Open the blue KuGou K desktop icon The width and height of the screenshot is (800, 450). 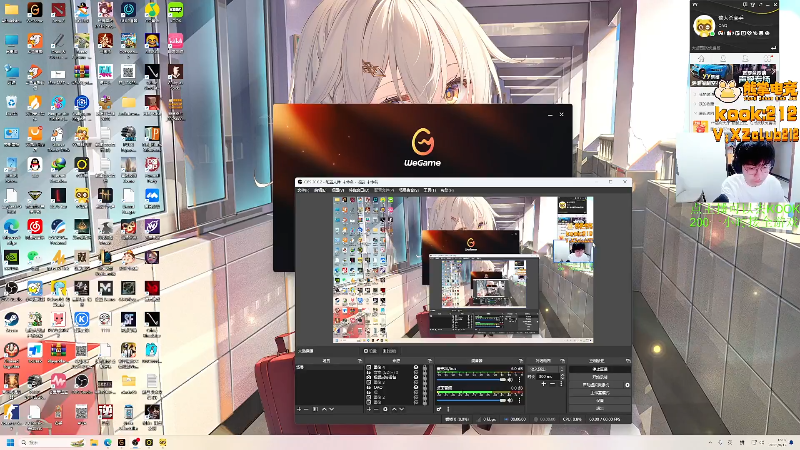tap(82, 319)
